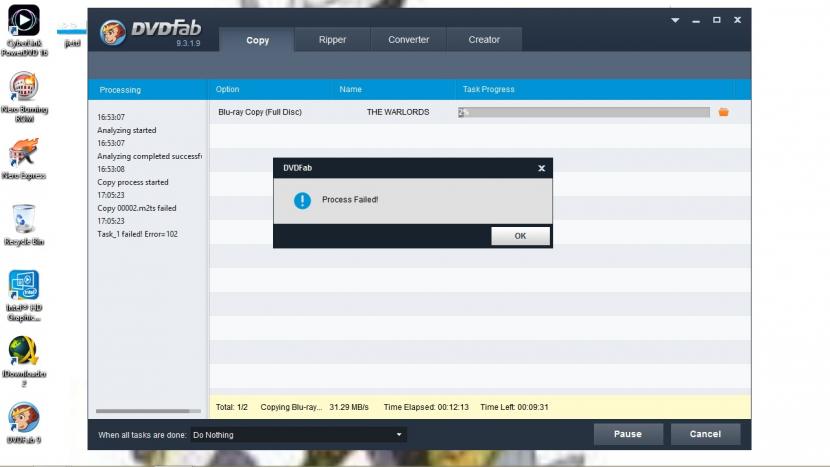830x467 pixels.
Task: Switch to the Converter tab
Action: click(408, 40)
